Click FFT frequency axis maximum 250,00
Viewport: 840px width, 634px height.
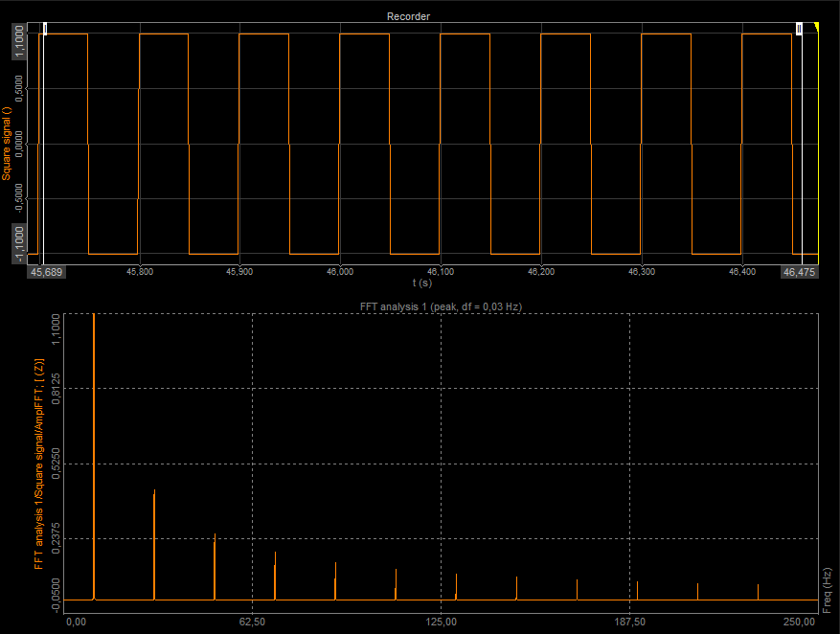(799, 622)
